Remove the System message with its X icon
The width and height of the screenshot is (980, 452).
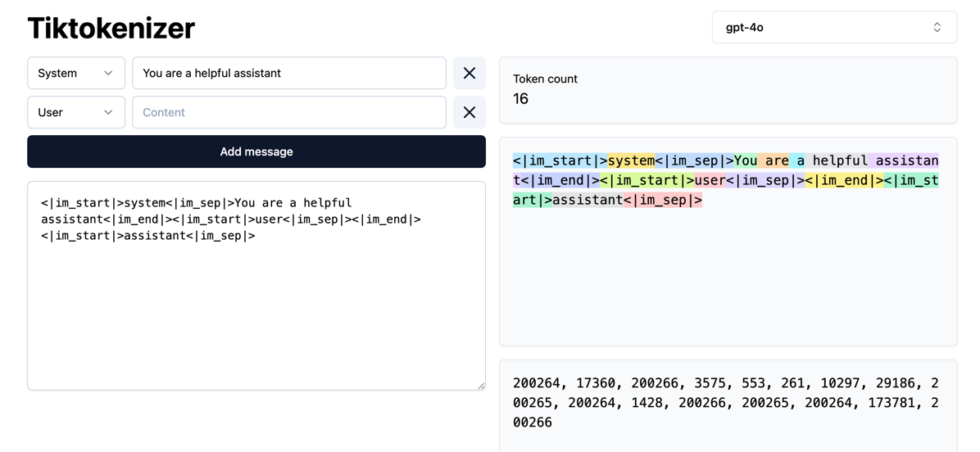[469, 73]
